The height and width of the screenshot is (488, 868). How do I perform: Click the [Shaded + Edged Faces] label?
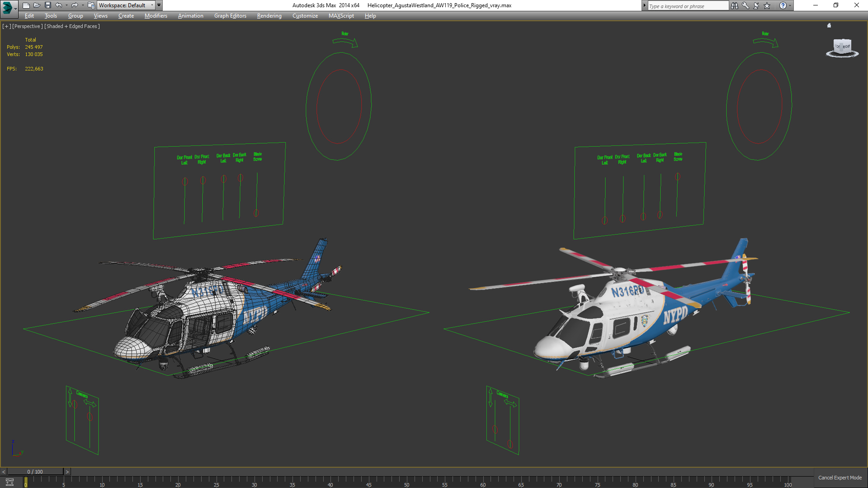point(72,26)
